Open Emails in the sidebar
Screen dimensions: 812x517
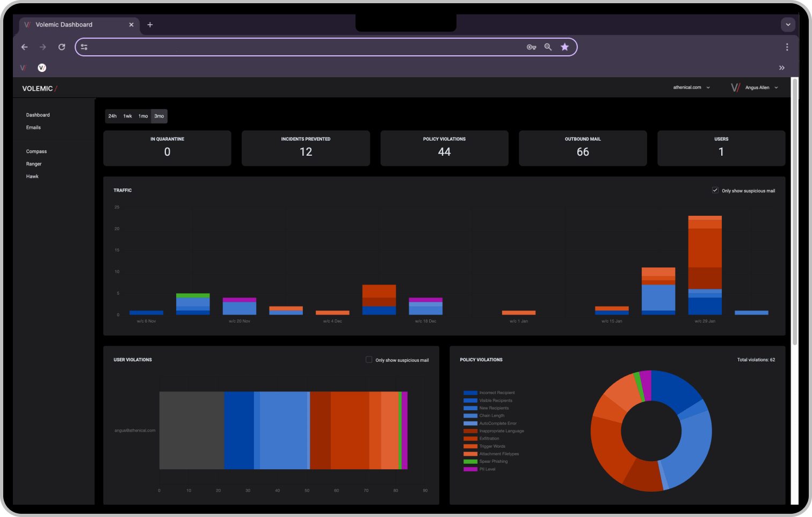pos(33,127)
